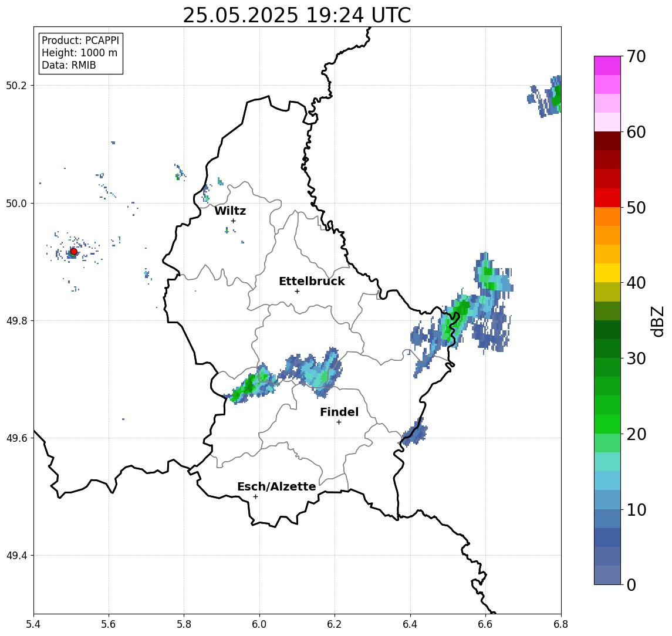Click the Findel label

coord(339,412)
